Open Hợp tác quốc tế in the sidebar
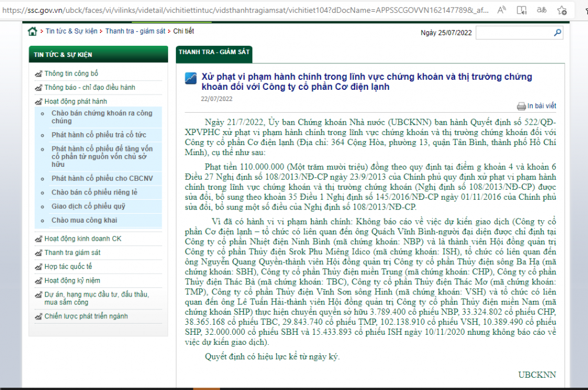This screenshot has width=588, height=390. pyautogui.click(x=68, y=267)
